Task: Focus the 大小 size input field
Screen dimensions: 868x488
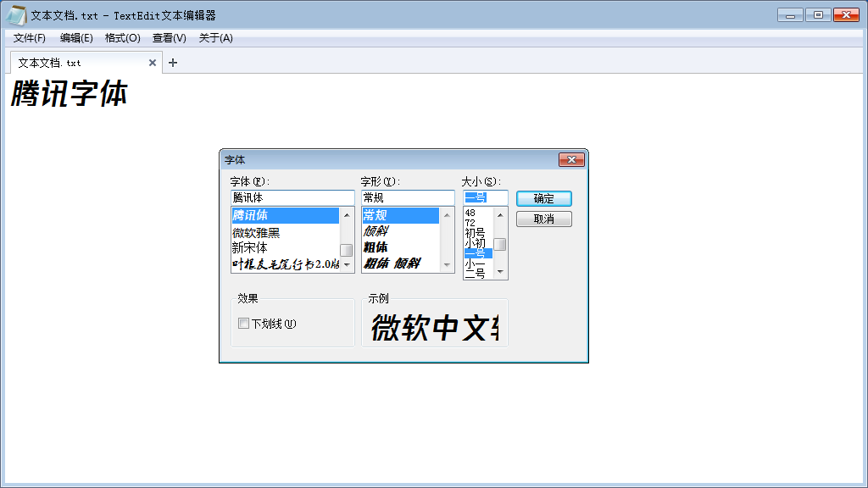Action: 486,197
